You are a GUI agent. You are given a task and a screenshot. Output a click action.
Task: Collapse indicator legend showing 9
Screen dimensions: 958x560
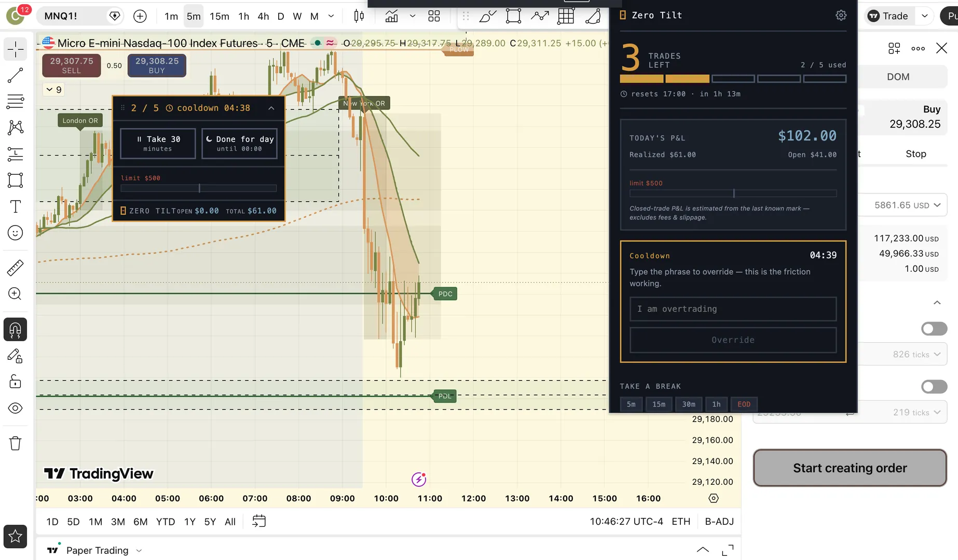point(53,89)
